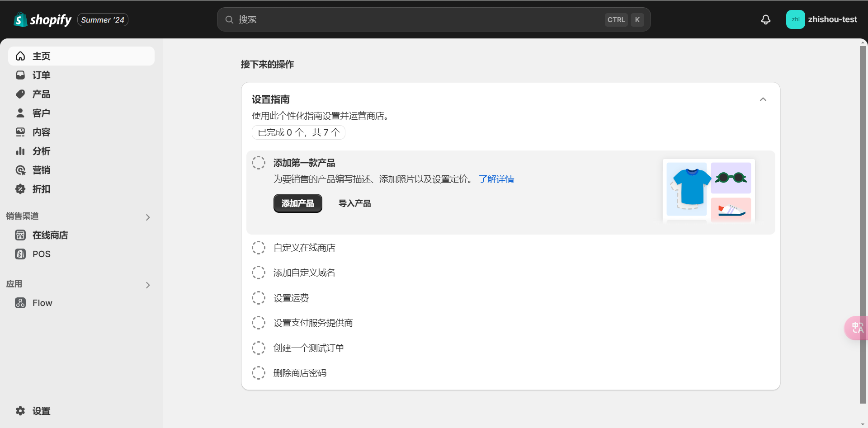Click the orders inbox icon
Screen dimensions: 868x428
(x=20, y=75)
